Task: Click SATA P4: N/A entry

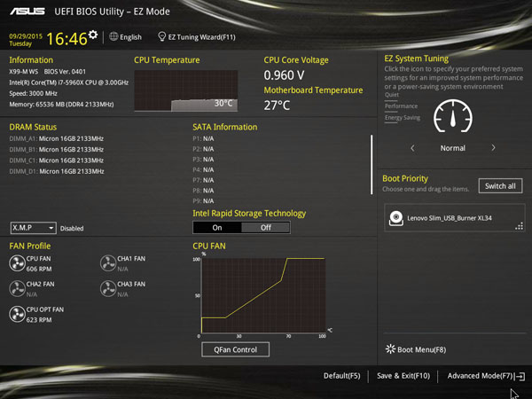Action: tap(203, 169)
